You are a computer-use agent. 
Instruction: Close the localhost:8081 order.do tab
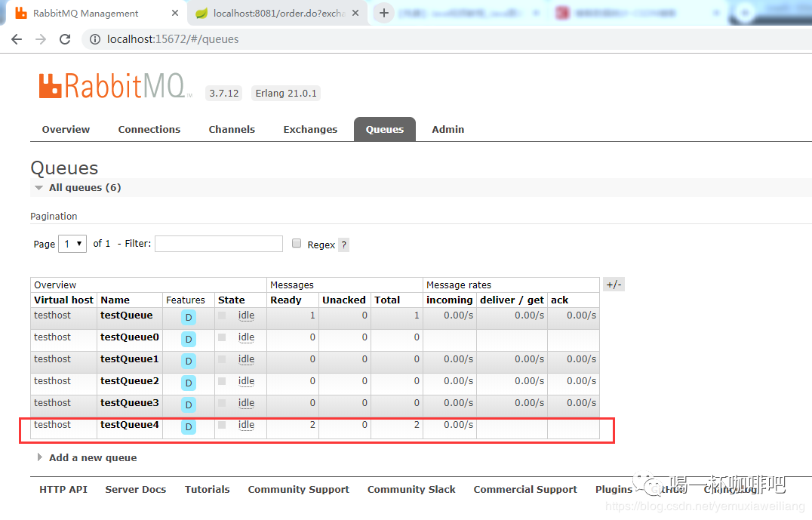click(355, 13)
